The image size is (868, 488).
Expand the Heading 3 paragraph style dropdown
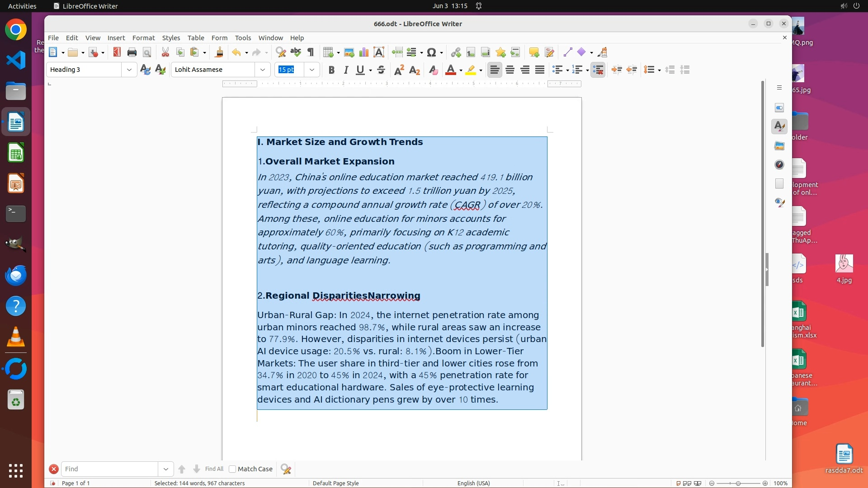[x=129, y=70]
